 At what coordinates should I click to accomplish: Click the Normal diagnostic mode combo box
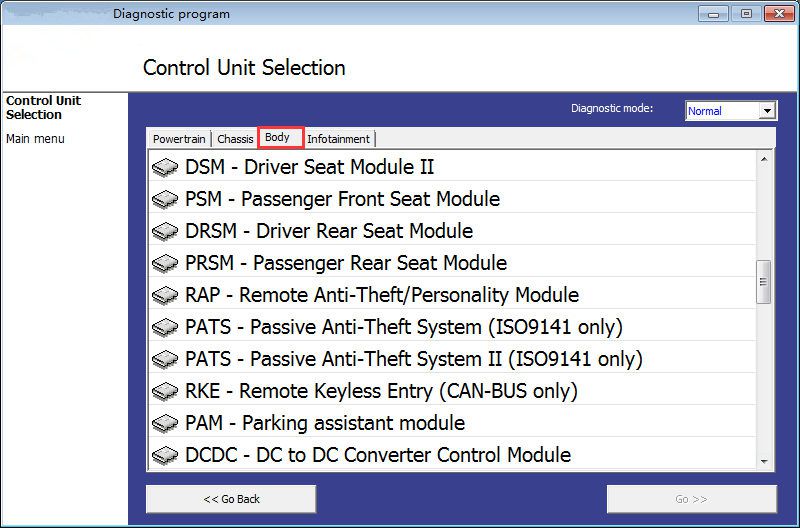pos(731,111)
